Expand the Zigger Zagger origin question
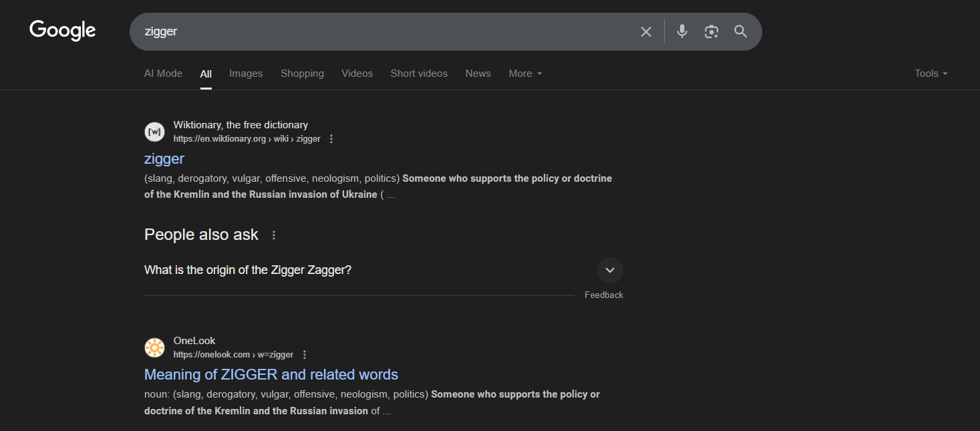Viewport: 980px width, 431px height. (x=610, y=271)
